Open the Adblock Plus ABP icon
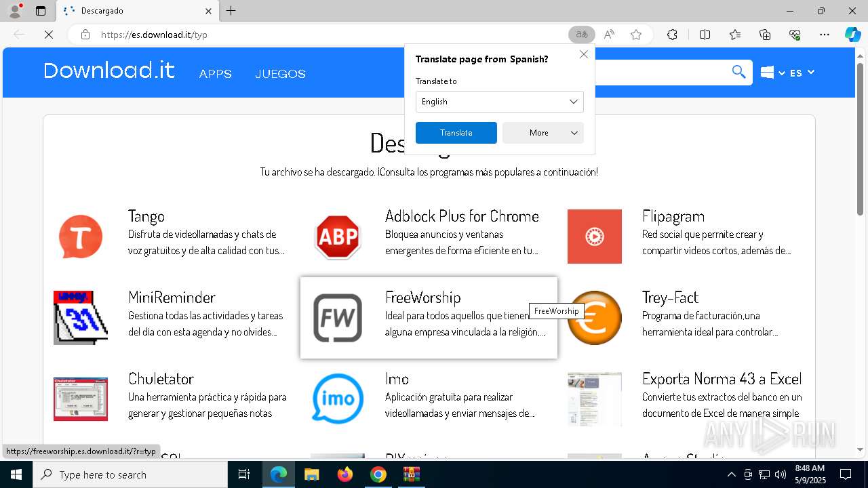This screenshot has width=868, height=488. click(338, 237)
